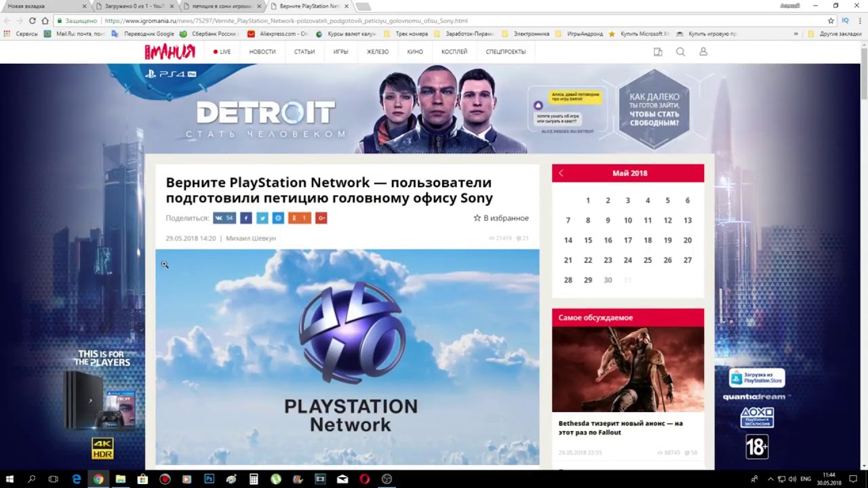
Task: Open Windows taskbar search
Action: tap(31, 479)
